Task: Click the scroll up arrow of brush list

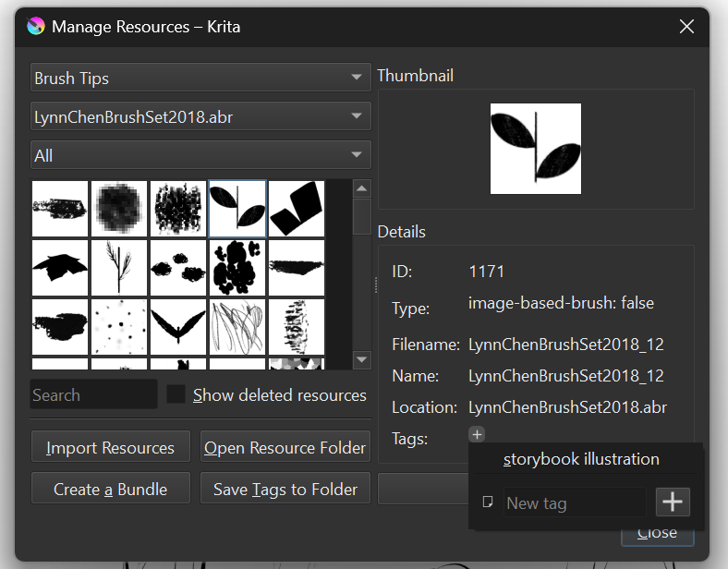Action: click(x=362, y=188)
